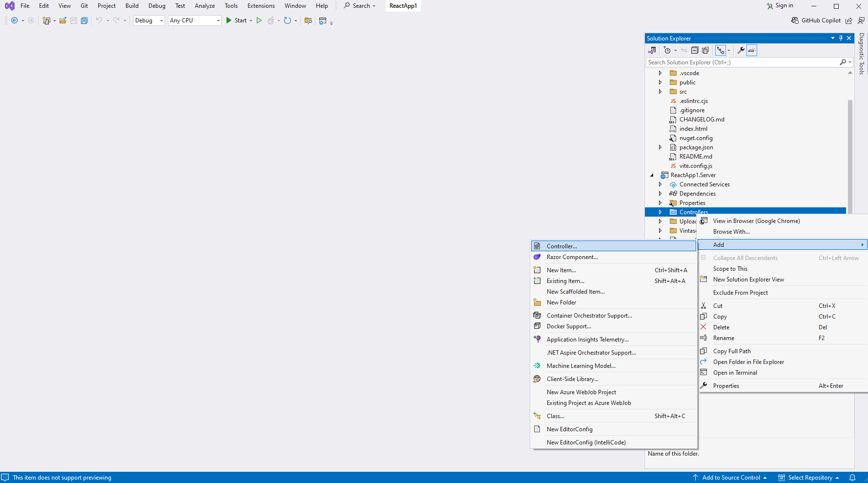The height and width of the screenshot is (483, 868).
Task: Click the Find in Files folder-search icon
Action: pos(308,20)
